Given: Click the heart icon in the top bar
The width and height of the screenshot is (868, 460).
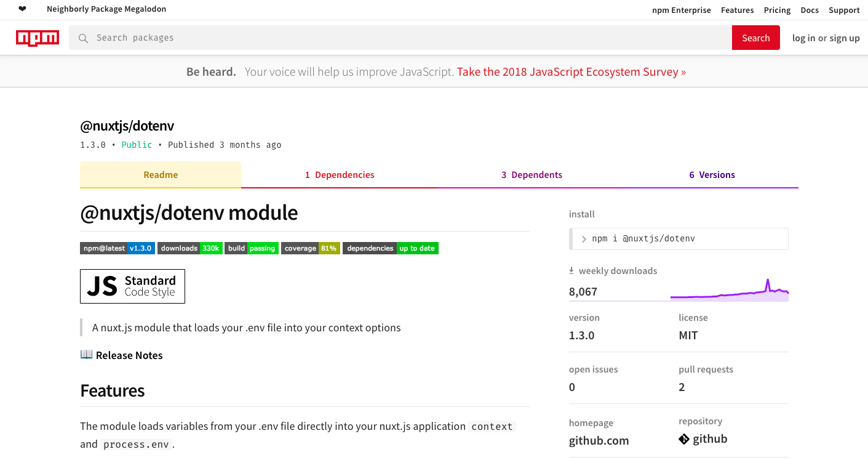Looking at the screenshot, I should [x=23, y=9].
